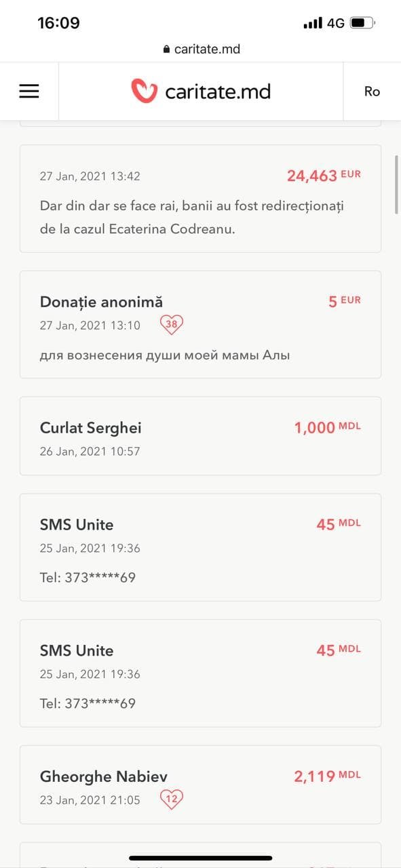Screen dimensions: 401x868
Task: Click the caritate.md heart logo
Action: point(144,91)
